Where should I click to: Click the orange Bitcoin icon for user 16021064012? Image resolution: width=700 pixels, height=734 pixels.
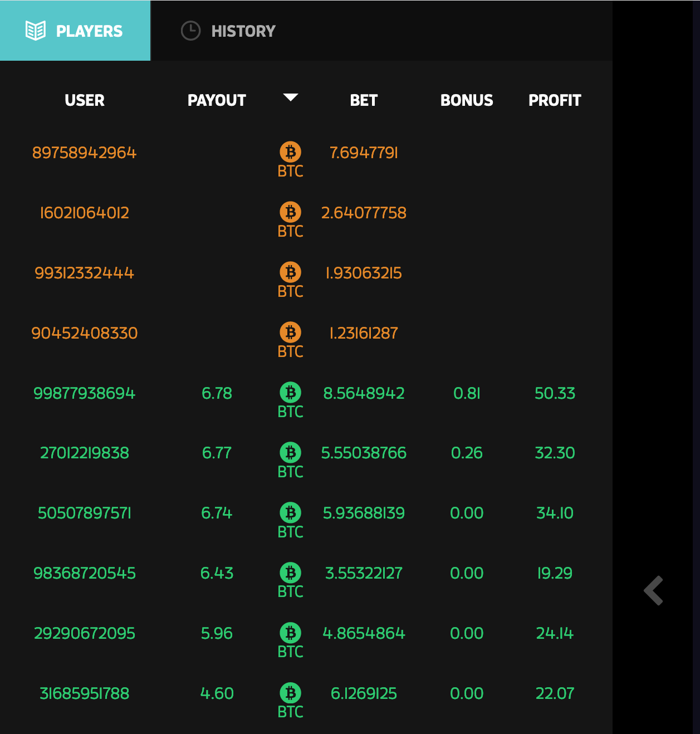coord(290,212)
